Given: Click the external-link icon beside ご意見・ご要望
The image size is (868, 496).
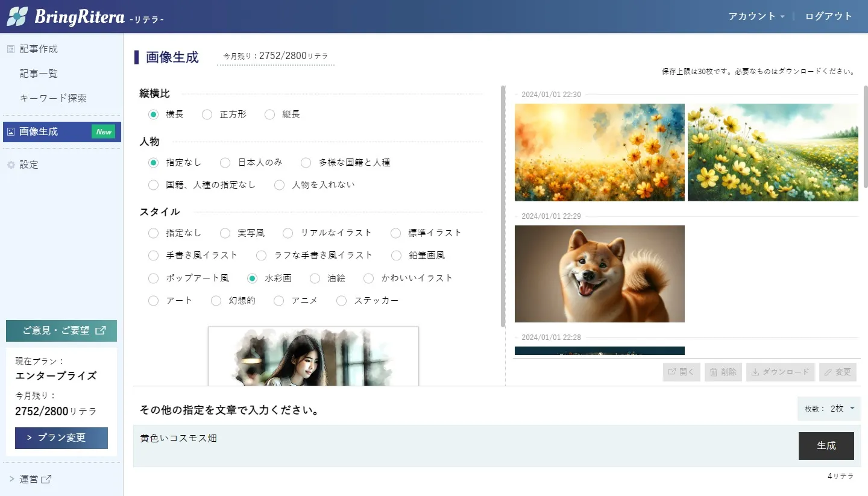Looking at the screenshot, I should point(101,330).
